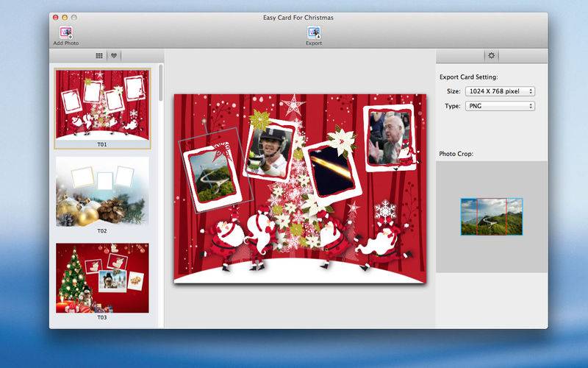Switch to the grid templates view

tap(99, 55)
